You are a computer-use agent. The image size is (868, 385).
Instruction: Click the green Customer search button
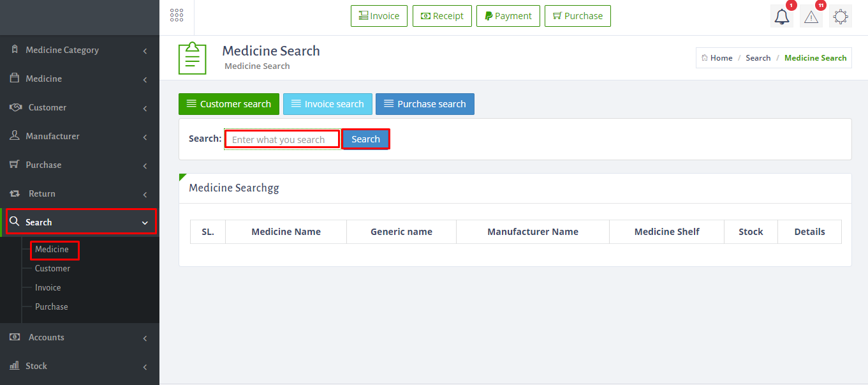pos(229,104)
